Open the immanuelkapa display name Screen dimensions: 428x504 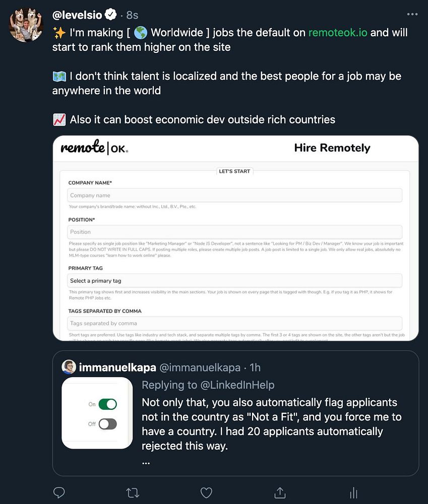click(117, 367)
